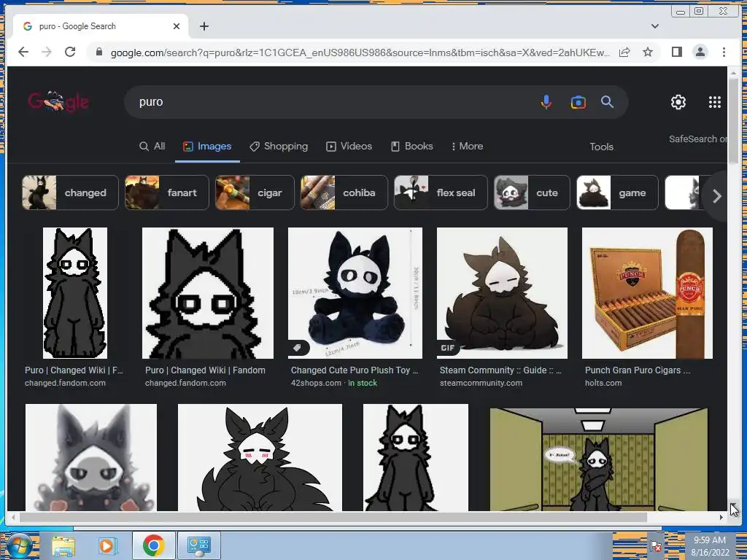747x560 pixels.
Task: Click the magnifier search button
Action: tap(607, 101)
